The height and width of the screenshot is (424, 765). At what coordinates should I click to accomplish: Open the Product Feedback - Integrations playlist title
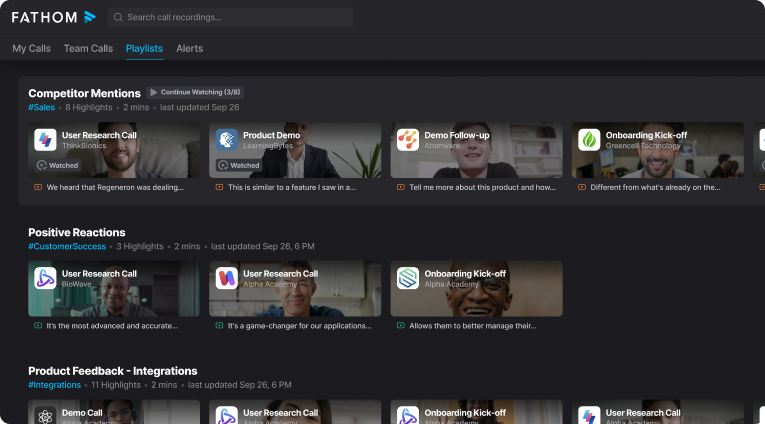click(x=112, y=371)
